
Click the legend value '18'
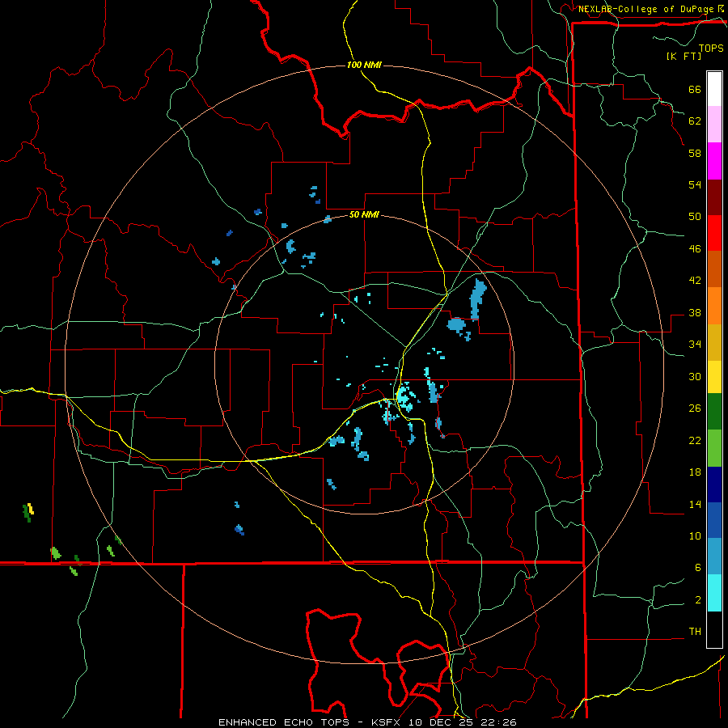click(x=695, y=472)
